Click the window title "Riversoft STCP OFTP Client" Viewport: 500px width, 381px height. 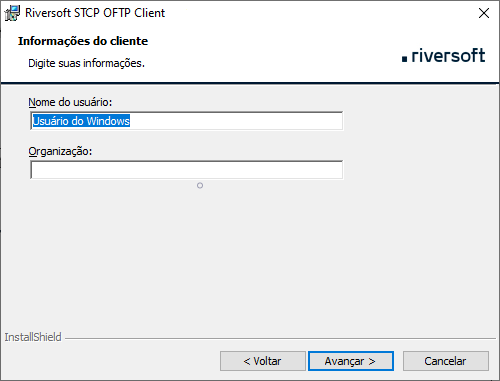click(95, 13)
